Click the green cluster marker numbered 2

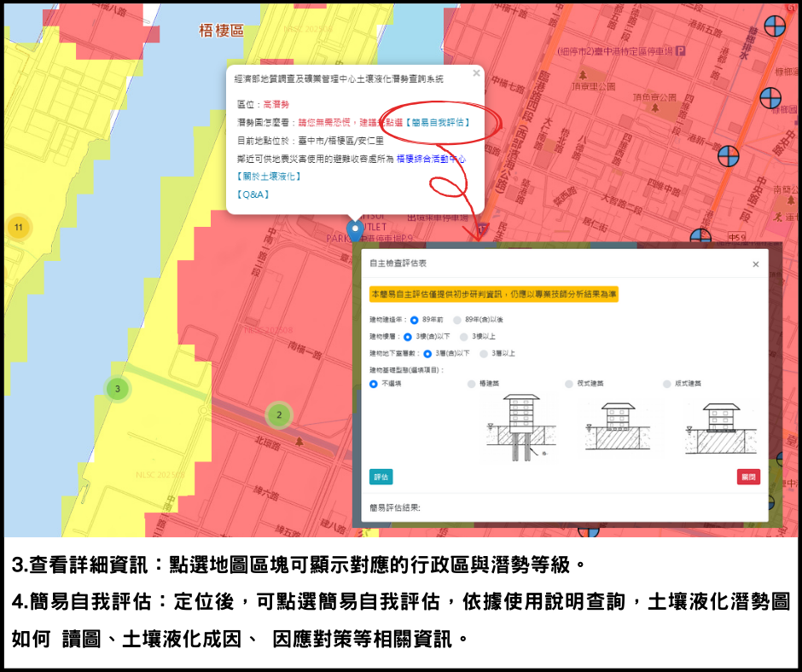pyautogui.click(x=279, y=415)
